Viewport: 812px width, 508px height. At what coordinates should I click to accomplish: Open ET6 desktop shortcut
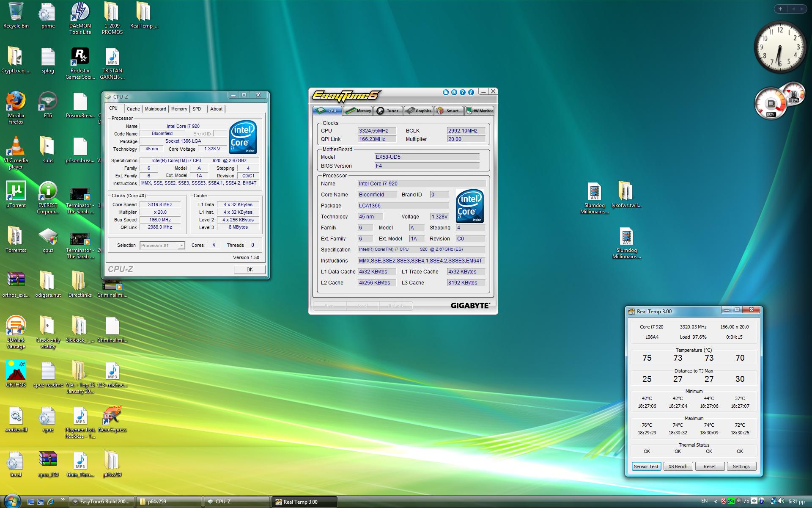click(x=48, y=105)
